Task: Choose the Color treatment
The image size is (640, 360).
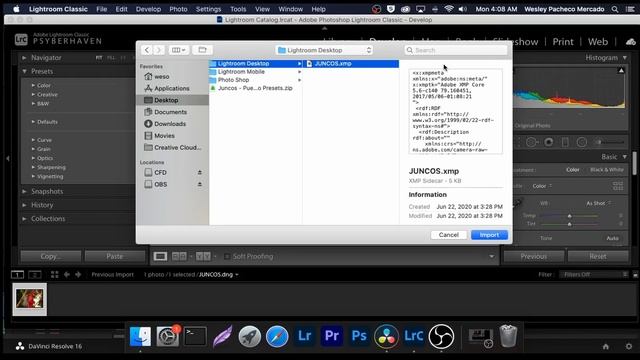Action: click(x=572, y=169)
